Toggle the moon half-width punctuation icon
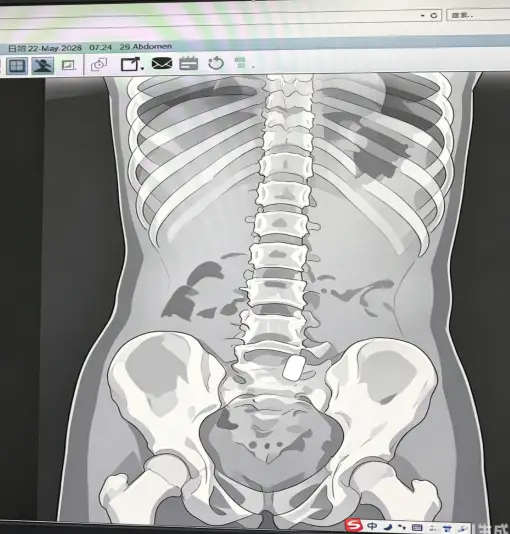Viewport: 510px width, 534px height. coord(388,527)
